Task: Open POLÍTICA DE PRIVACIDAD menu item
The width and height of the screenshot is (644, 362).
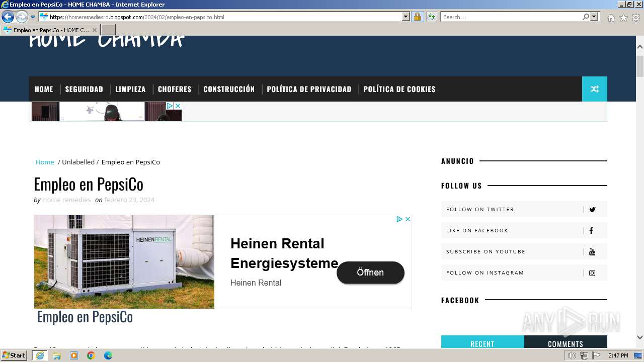Action: pyautogui.click(x=309, y=89)
